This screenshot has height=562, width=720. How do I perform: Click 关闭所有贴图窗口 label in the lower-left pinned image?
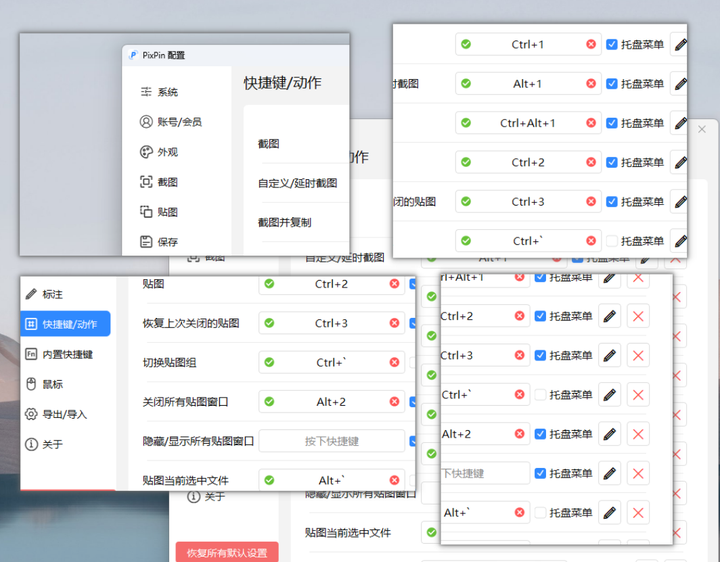[186, 402]
